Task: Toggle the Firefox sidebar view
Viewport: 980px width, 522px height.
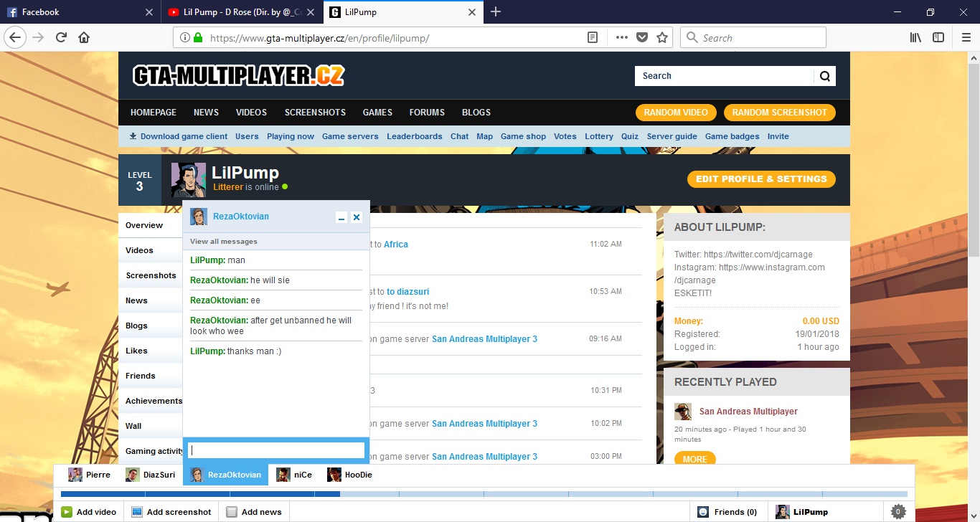Action: 938,38
